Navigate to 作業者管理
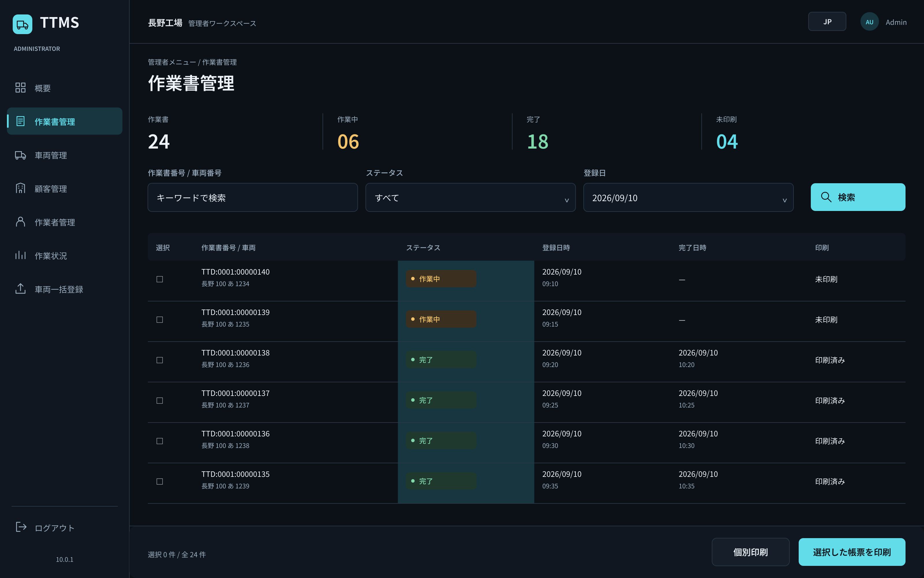The height and width of the screenshot is (578, 924). coord(64,222)
